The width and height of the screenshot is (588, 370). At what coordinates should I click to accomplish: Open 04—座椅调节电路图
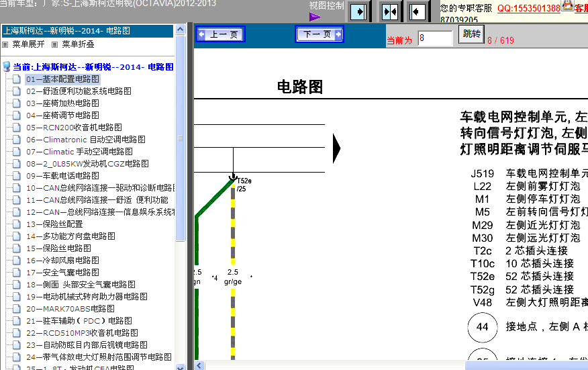62,115
